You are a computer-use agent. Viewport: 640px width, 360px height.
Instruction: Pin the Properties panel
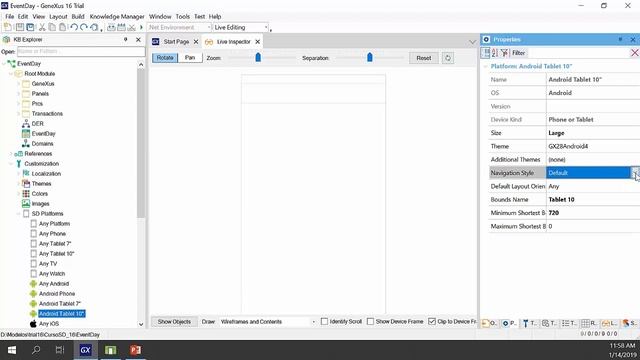620,39
